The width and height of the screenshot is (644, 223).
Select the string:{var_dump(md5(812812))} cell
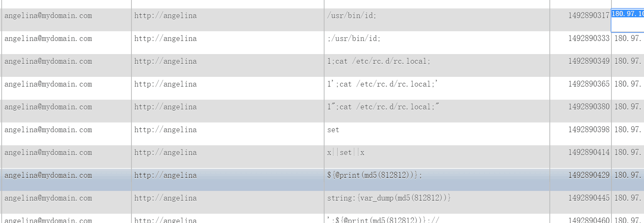[x=437, y=202]
